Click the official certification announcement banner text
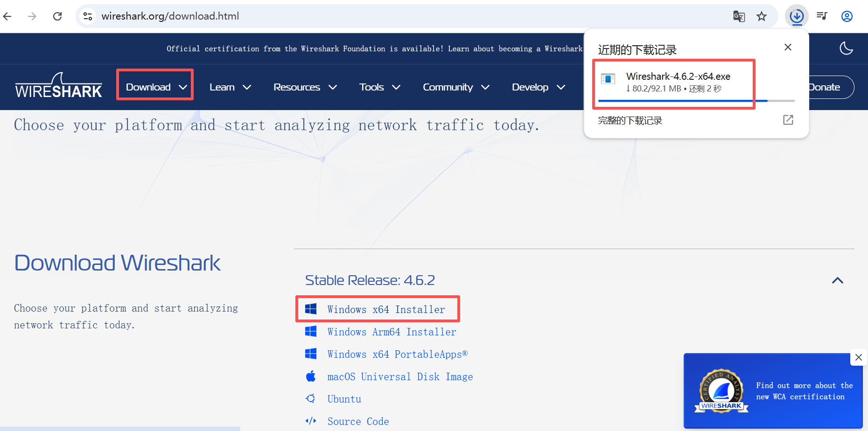The image size is (868, 431). [374, 49]
